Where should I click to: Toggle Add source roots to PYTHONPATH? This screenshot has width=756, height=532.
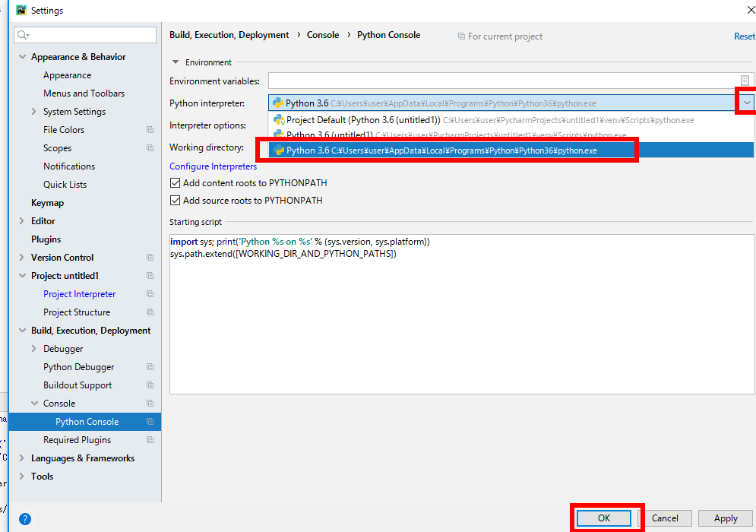coord(175,201)
